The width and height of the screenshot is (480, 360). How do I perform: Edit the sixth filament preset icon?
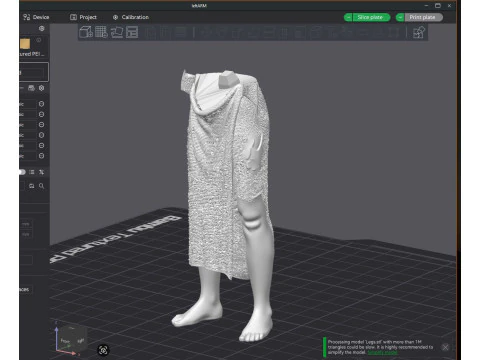point(41,156)
